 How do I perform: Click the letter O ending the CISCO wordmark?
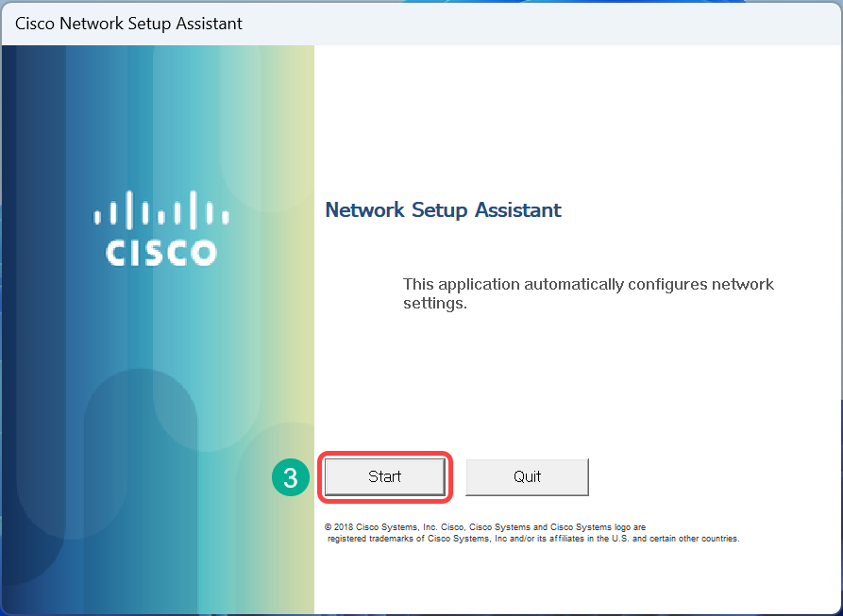[204, 252]
